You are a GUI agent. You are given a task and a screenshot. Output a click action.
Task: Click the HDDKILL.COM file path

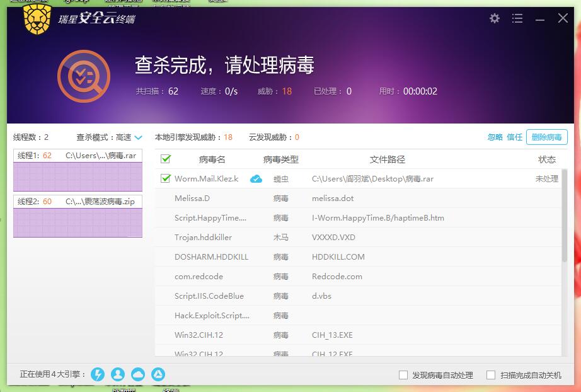[338, 257]
